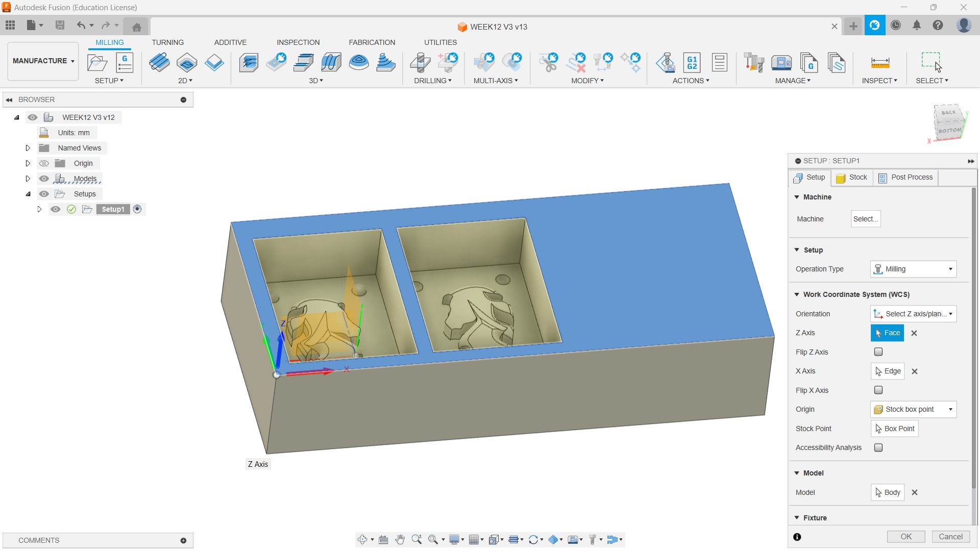Expand the Named Views tree node
Screen dimensions: 980x551
28,148
